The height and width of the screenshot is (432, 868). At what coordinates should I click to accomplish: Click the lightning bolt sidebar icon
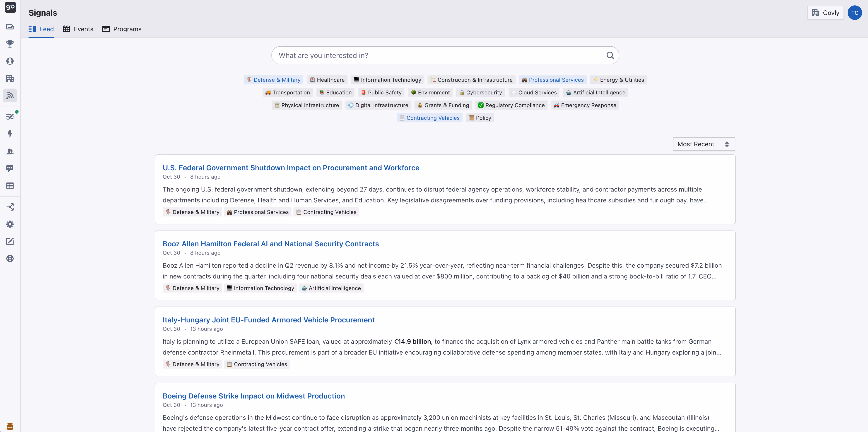pos(10,134)
